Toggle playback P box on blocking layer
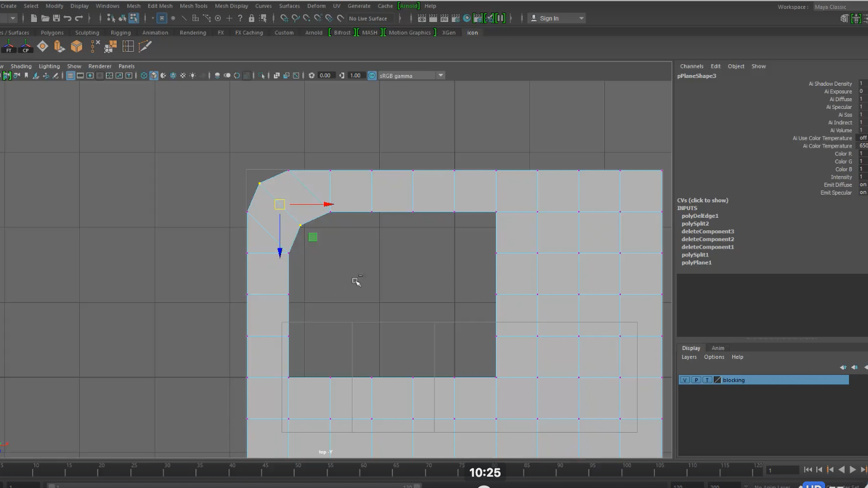This screenshot has height=488, width=868. 696,380
